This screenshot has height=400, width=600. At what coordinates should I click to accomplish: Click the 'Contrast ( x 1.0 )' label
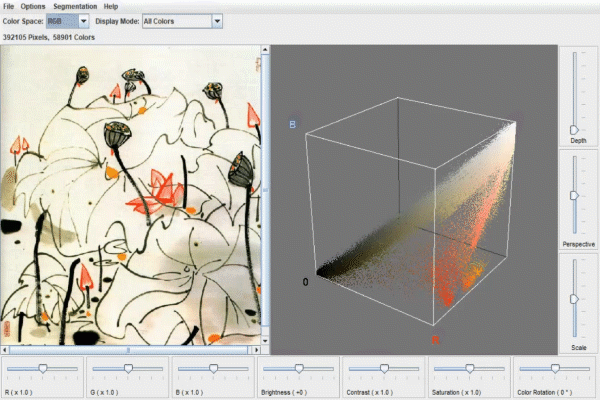click(x=370, y=392)
